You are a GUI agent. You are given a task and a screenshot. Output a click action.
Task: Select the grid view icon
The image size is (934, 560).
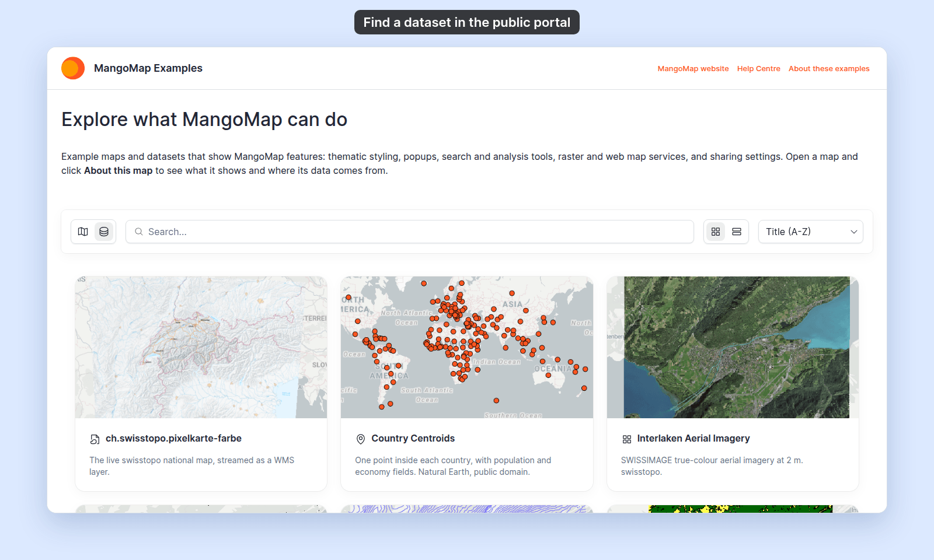tap(716, 232)
